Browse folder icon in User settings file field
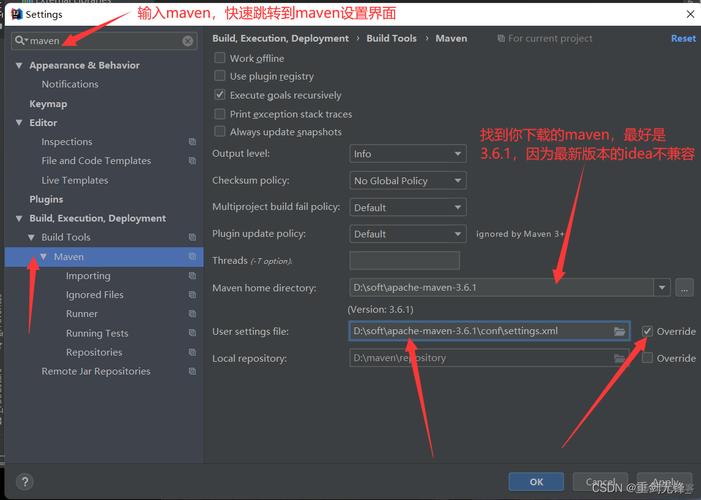 click(x=619, y=331)
